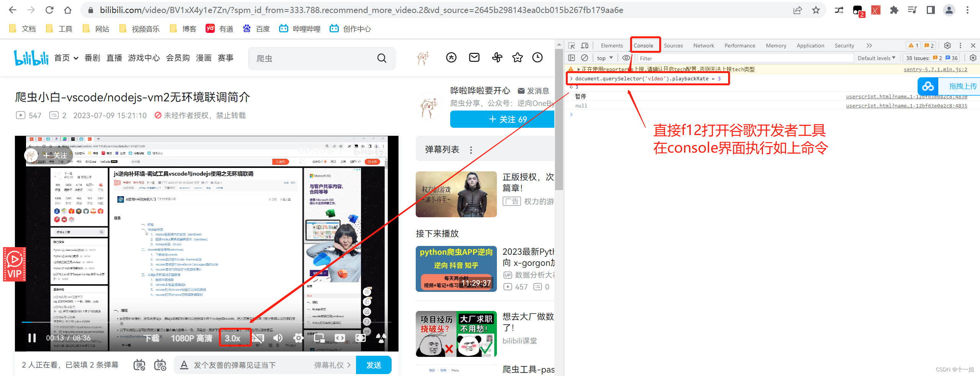Open the top JavaScript context dropdown

[x=605, y=58]
